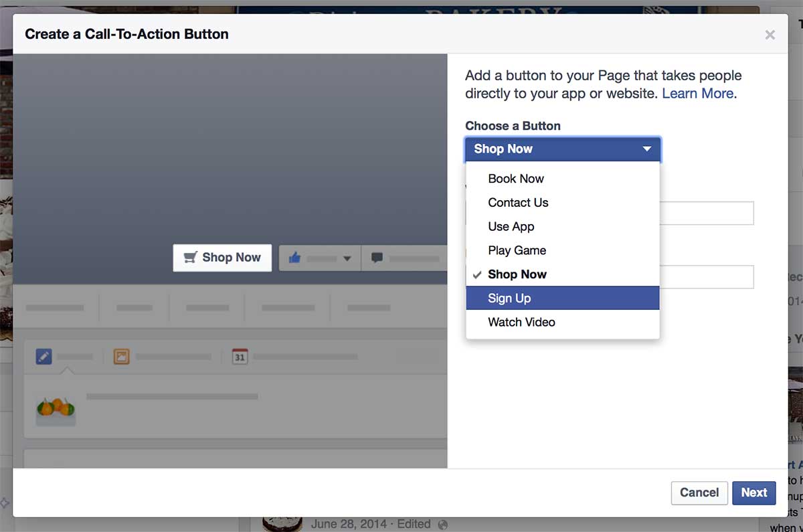Expand the arrow beside the Like button

[347, 259]
